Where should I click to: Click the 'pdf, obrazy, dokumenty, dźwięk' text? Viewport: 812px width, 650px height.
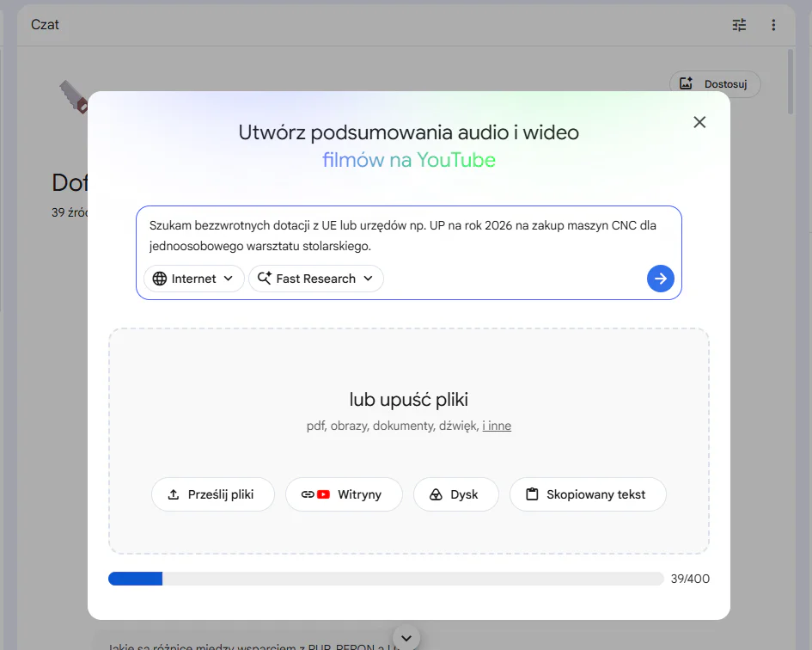pyautogui.click(x=393, y=426)
